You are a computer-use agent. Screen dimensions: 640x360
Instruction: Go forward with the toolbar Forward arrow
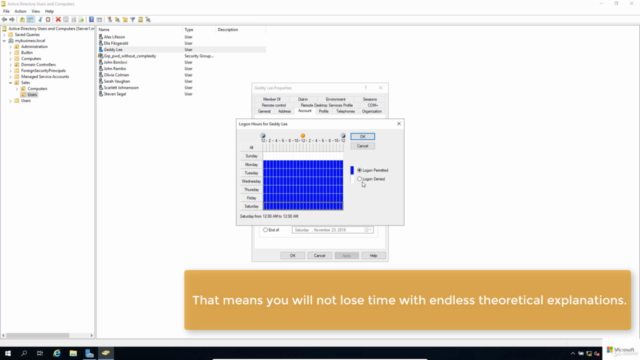pos(12,20)
